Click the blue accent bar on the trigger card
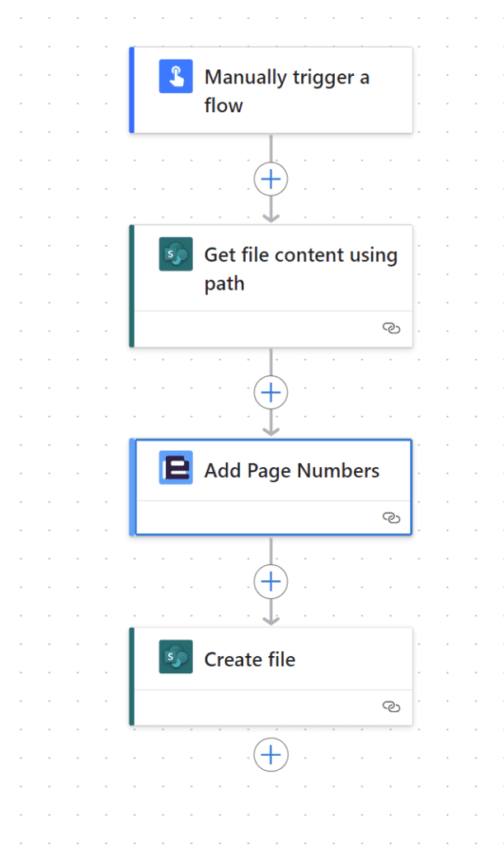The image size is (504, 845). 131,90
